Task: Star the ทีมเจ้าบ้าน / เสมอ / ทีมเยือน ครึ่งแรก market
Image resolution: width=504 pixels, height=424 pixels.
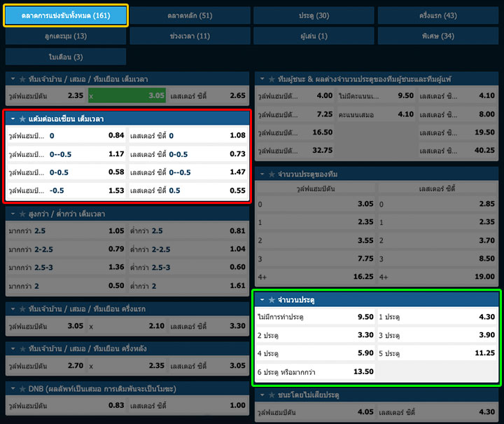Action: pos(22,309)
